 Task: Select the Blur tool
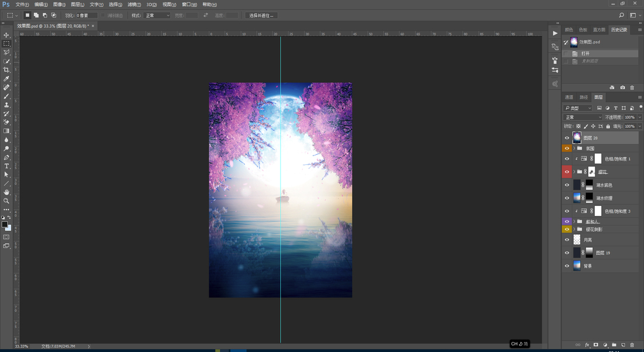pyautogui.click(x=6, y=140)
